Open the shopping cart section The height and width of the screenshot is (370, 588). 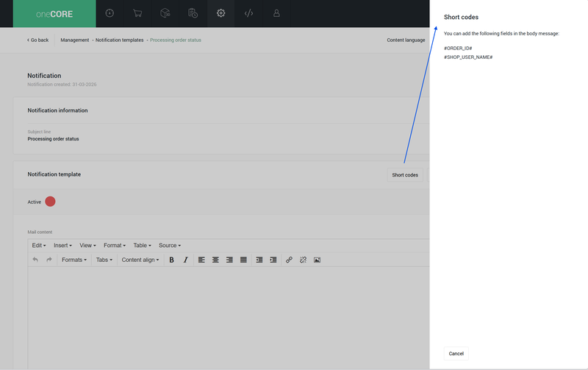click(x=137, y=13)
